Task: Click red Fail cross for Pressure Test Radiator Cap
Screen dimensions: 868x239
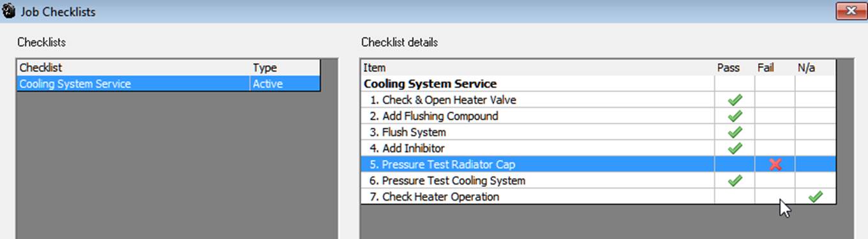Action: 775,164
